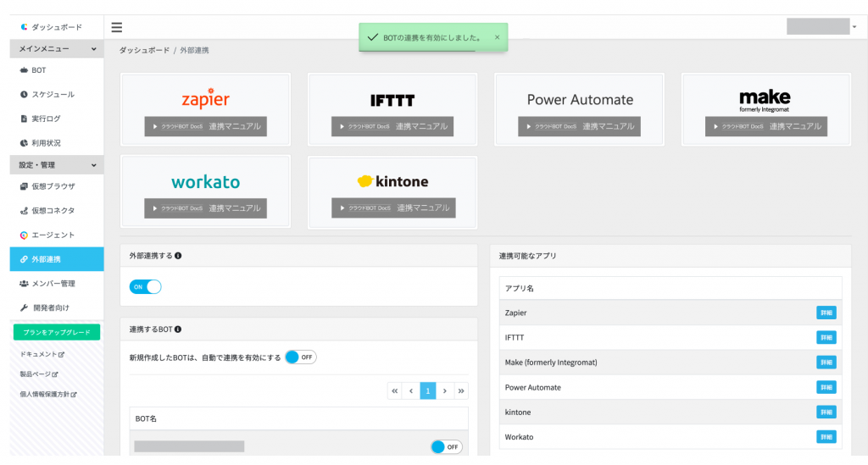Screen dimensions: 868x465
Task: Toggle the BOT row OFF switch
Action: (447, 446)
